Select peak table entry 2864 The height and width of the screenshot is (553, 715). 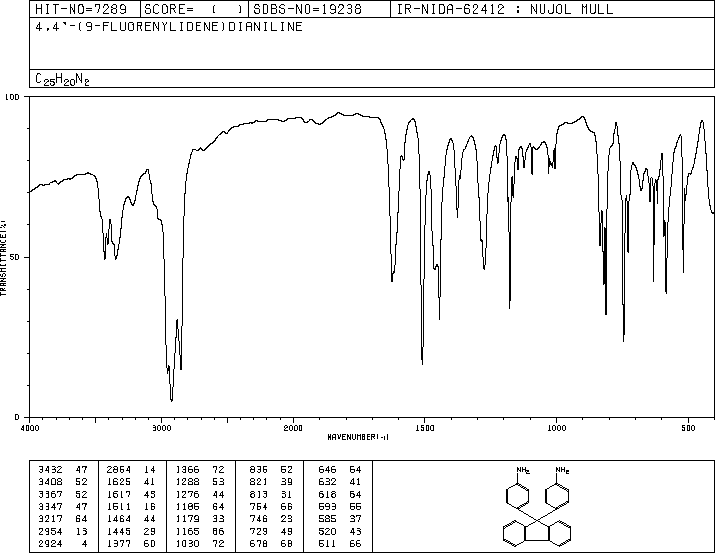pos(131,470)
